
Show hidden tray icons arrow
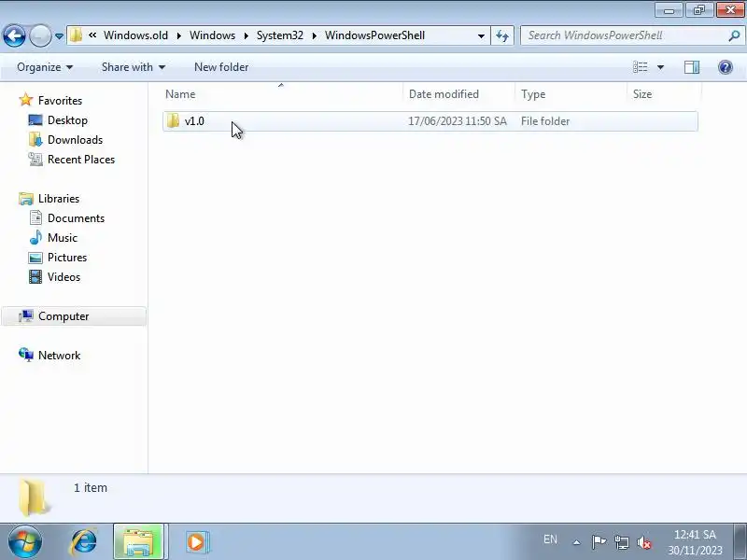(x=576, y=542)
